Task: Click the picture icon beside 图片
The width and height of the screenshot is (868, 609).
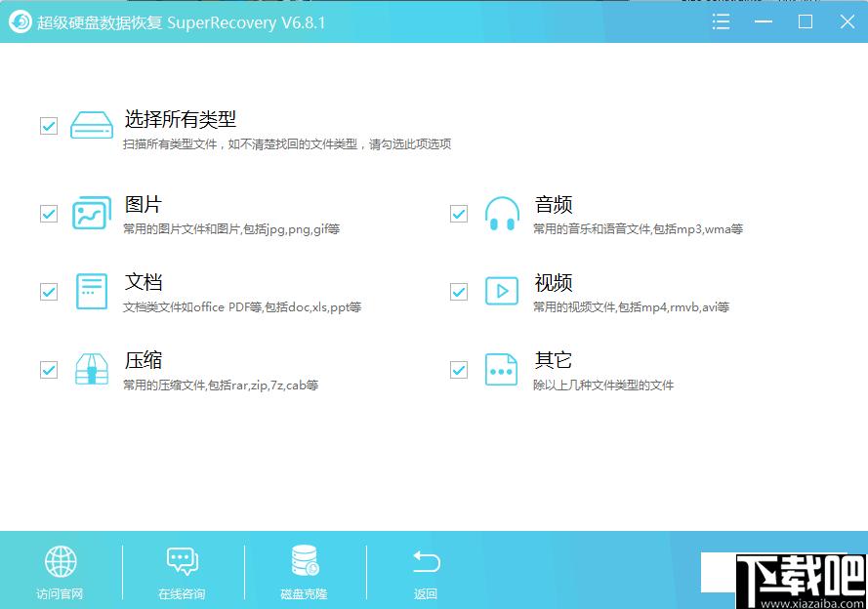Action: (x=92, y=213)
